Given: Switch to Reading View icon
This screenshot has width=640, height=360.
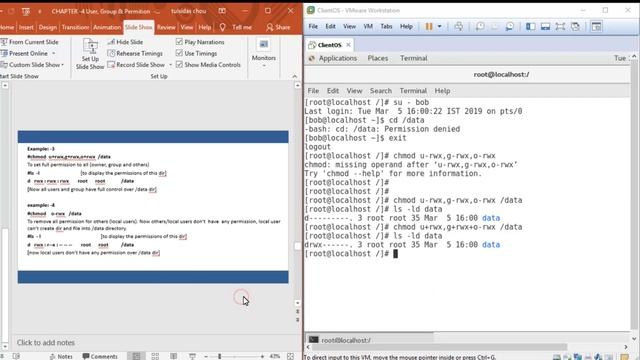Looking at the screenshot, I should point(173,356).
